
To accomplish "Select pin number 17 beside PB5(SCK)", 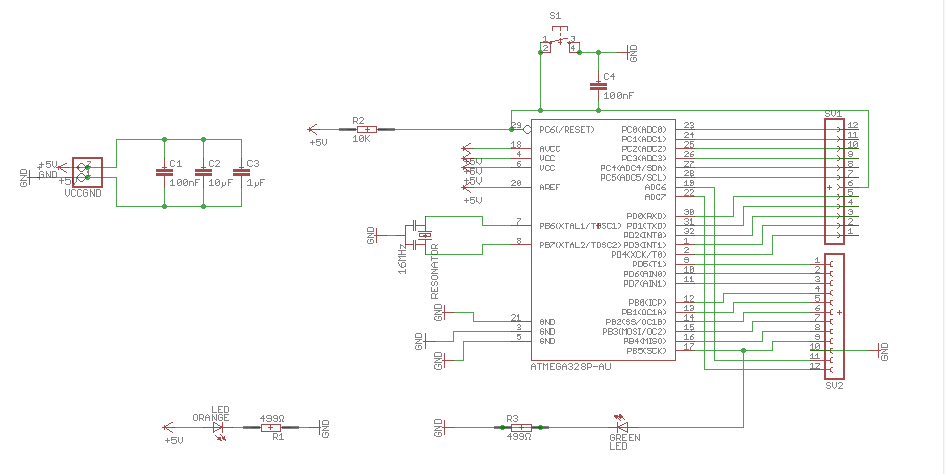I will pos(689,346).
